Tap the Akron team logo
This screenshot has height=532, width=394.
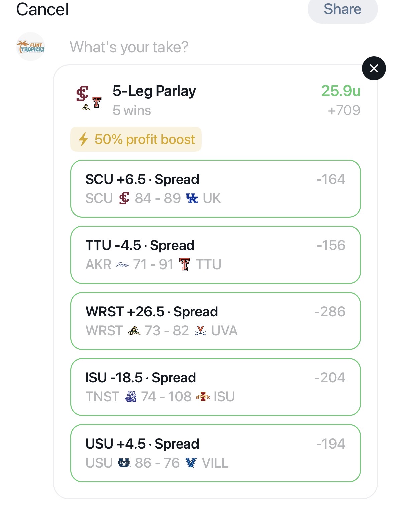(122, 265)
